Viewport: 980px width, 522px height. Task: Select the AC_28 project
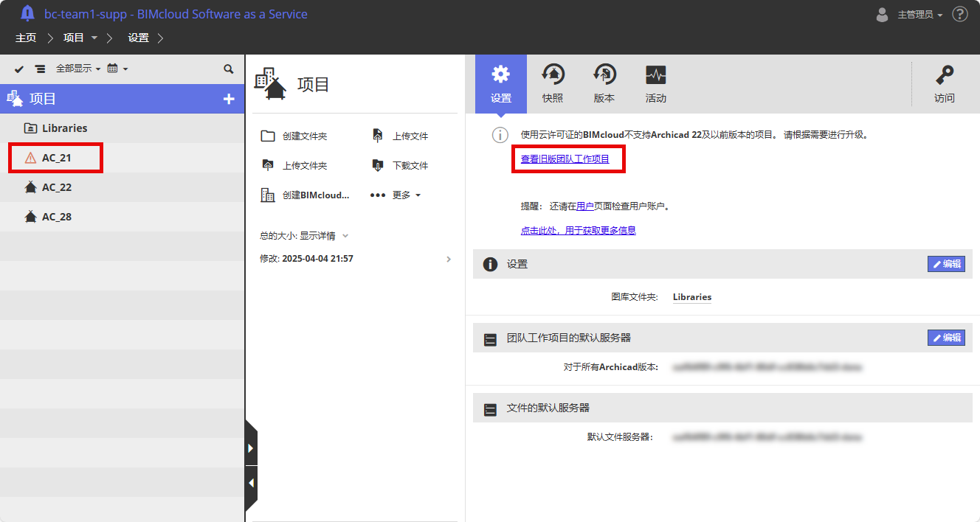(122, 217)
